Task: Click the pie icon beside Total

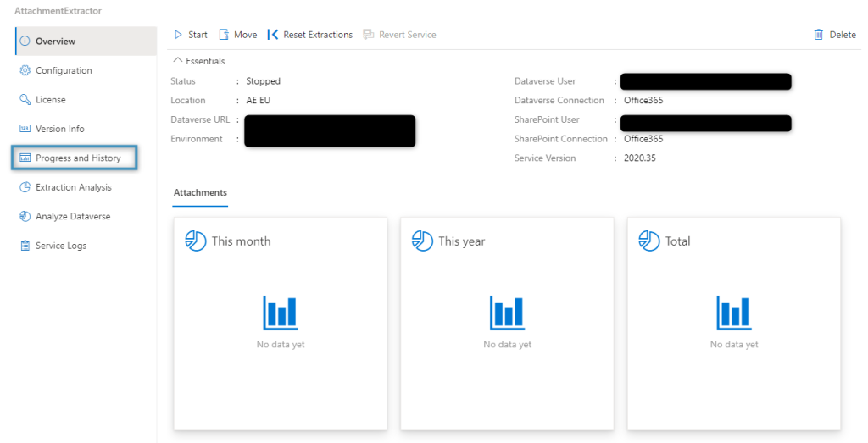Action: tap(648, 241)
